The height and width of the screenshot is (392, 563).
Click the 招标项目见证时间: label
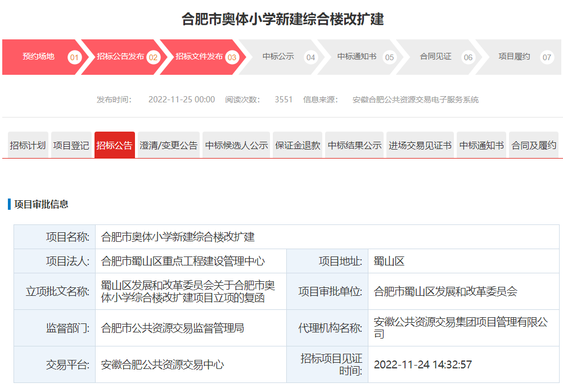pos(331,364)
